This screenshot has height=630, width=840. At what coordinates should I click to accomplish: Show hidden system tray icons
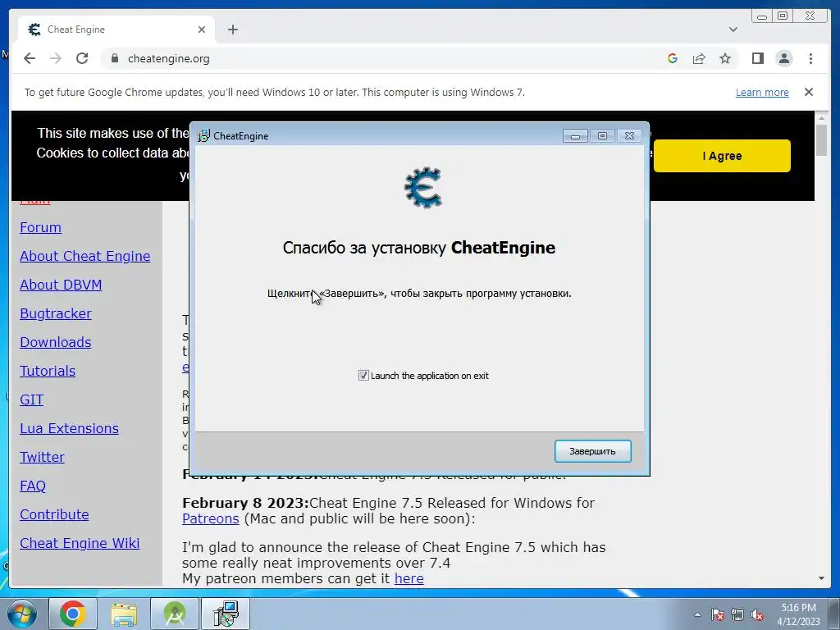point(697,614)
